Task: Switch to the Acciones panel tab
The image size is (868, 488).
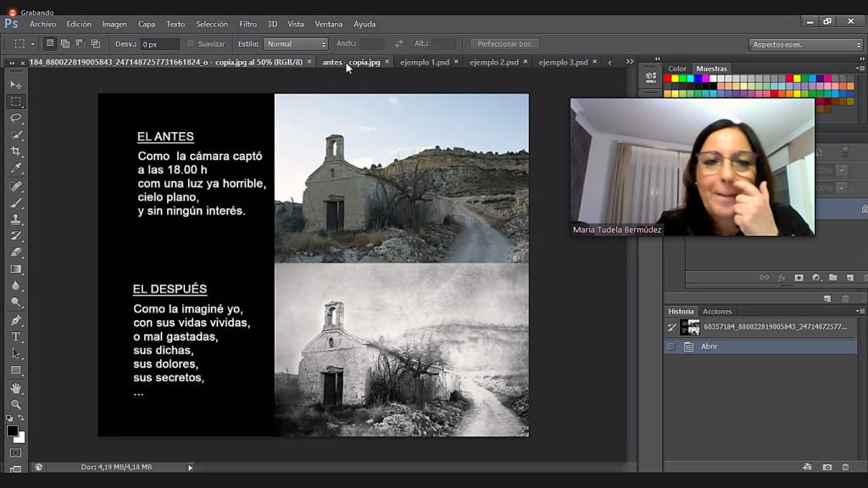Action: pyautogui.click(x=717, y=311)
